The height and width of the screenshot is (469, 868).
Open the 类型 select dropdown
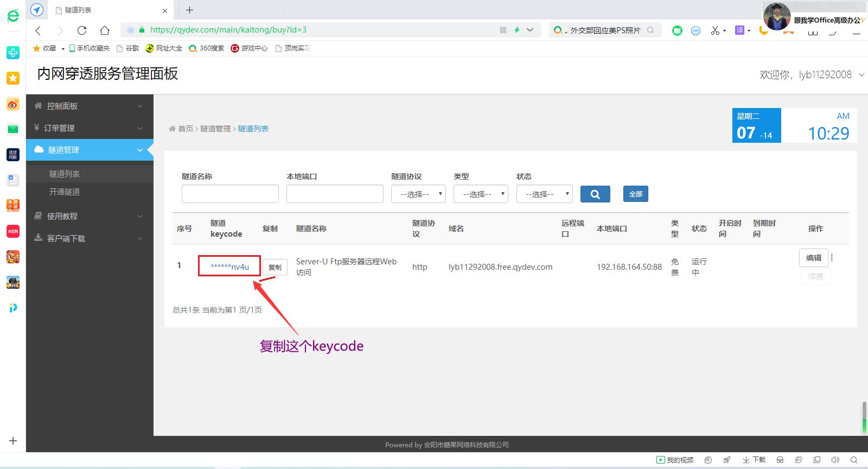pos(481,194)
